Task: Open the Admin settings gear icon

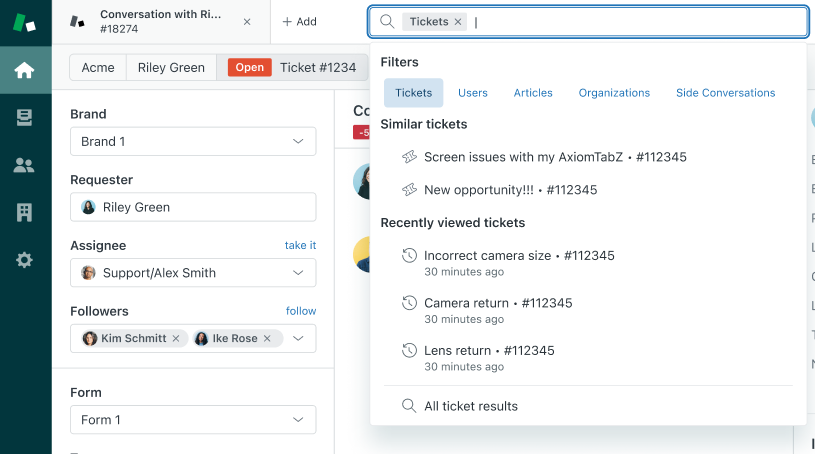Action: [25, 260]
